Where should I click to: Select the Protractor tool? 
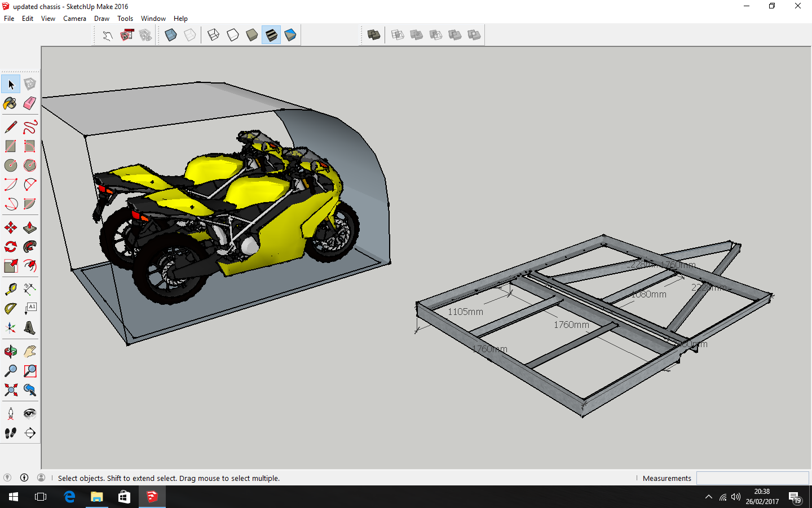(10, 309)
